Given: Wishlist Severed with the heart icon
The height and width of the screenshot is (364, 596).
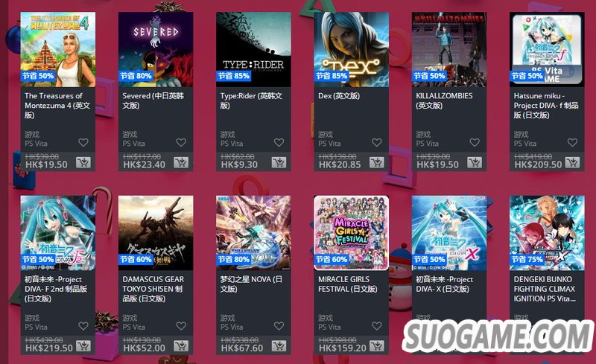Looking at the screenshot, I should [181, 142].
